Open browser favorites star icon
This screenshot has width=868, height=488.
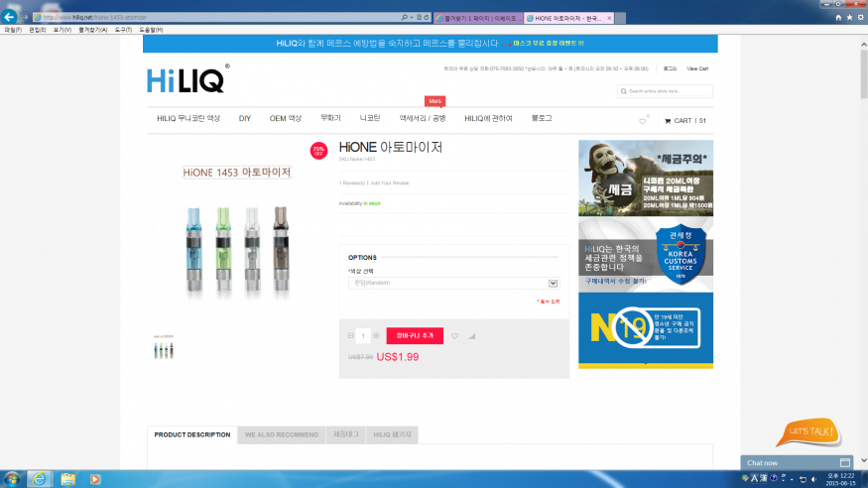tap(849, 18)
